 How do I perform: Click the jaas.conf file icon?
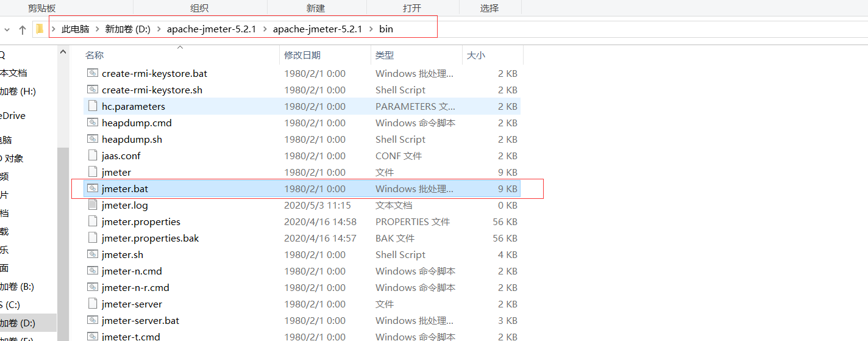tap(93, 156)
